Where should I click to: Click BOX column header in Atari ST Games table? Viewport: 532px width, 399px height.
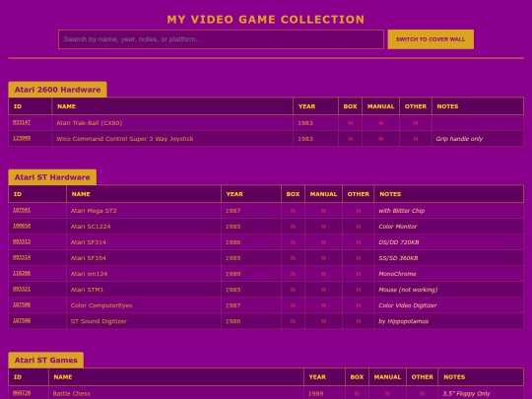pos(357,377)
